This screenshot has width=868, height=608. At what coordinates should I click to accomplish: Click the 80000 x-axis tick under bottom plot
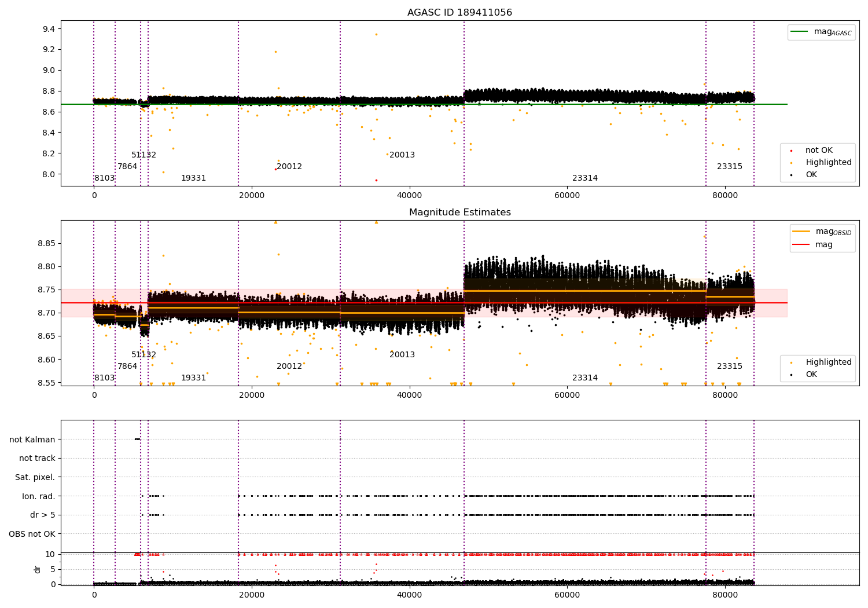(725, 595)
